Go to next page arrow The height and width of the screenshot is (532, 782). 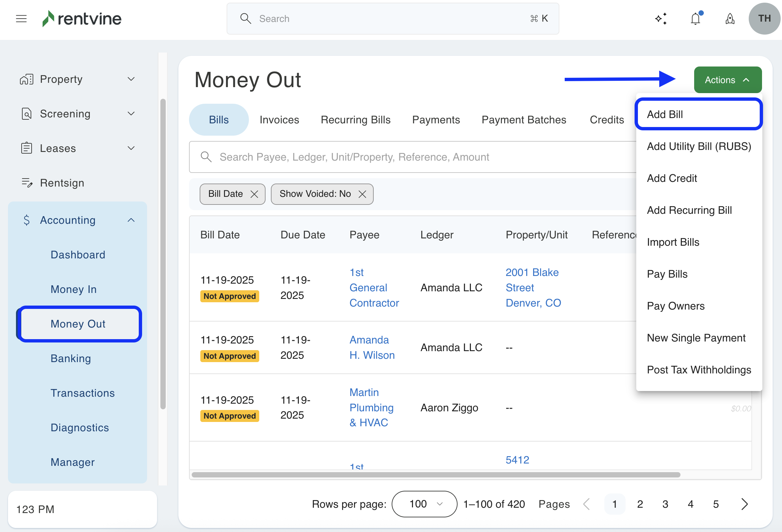pos(744,504)
